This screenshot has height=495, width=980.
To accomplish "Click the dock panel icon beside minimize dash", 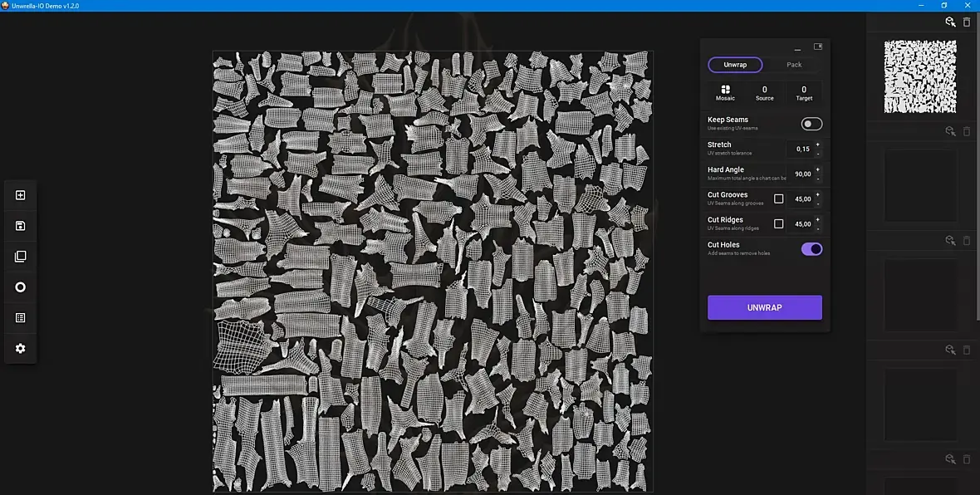I will (x=817, y=47).
